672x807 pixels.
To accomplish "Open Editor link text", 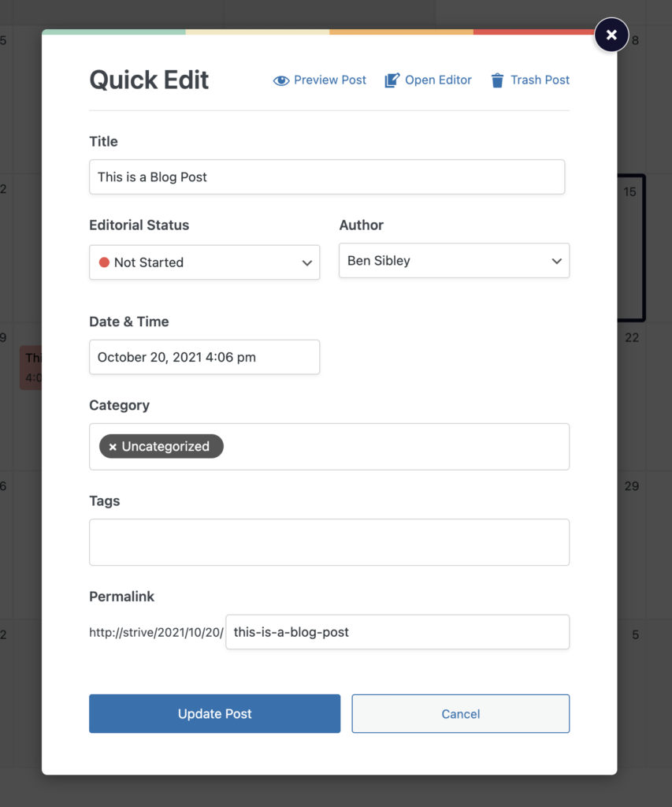I will click(x=438, y=80).
